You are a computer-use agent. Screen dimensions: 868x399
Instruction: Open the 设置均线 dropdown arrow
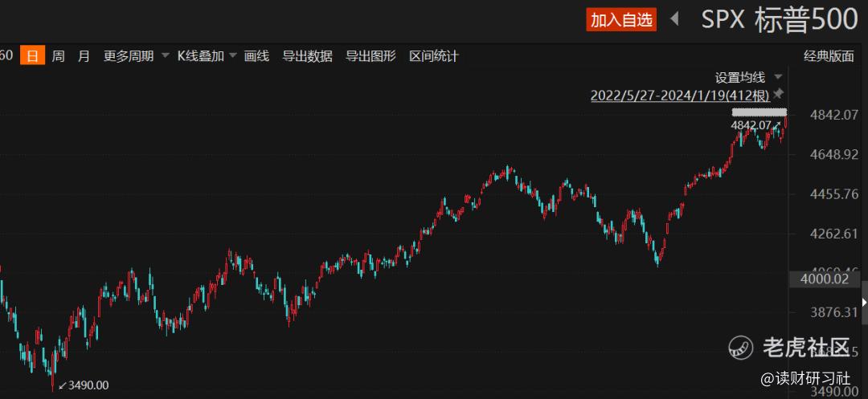[778, 77]
